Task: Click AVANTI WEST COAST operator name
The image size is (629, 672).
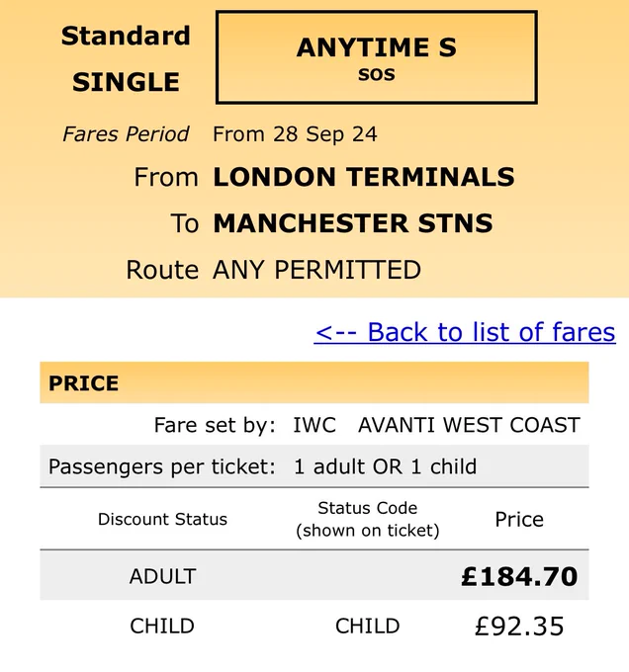Action: pyautogui.click(x=469, y=425)
